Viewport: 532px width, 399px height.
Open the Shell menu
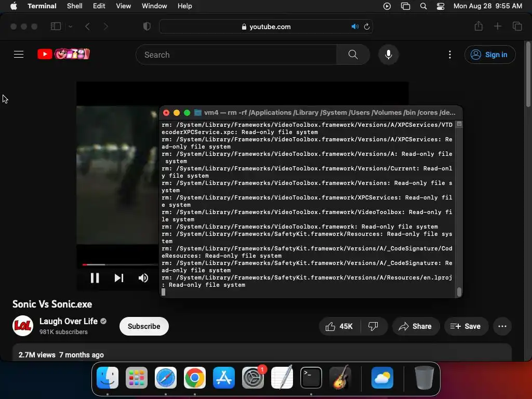pos(74,6)
